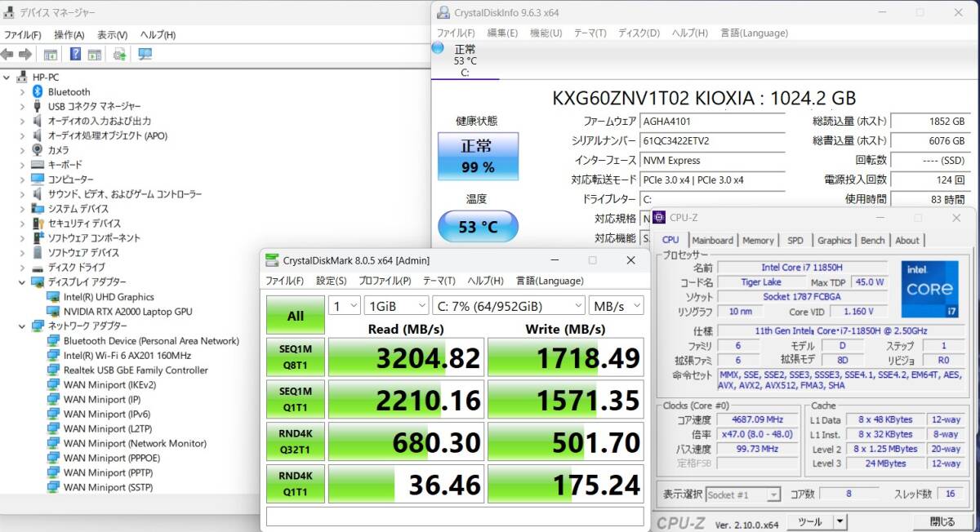Click the monitor icon in Device Manager toolbar
Screen dimensions: 980x532
tap(145, 54)
